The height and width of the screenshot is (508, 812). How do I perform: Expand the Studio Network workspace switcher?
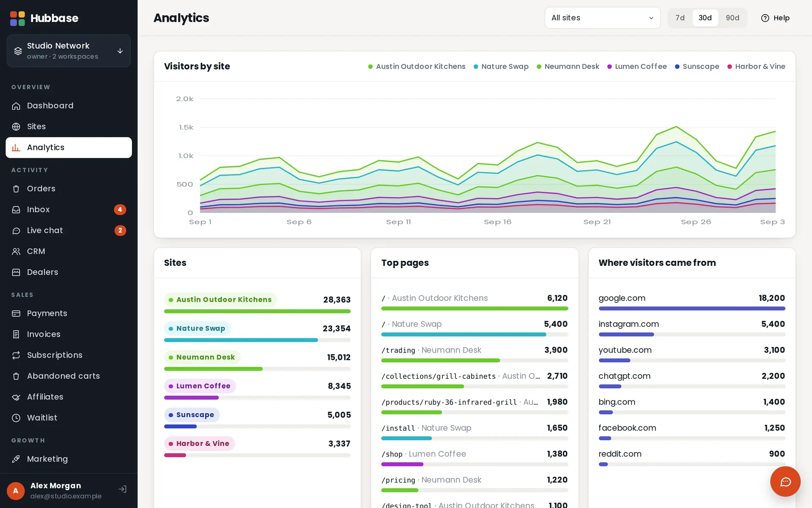pyautogui.click(x=69, y=51)
